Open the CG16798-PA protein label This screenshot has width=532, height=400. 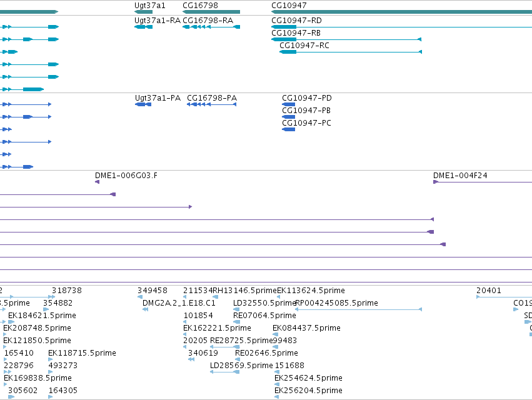(x=212, y=98)
